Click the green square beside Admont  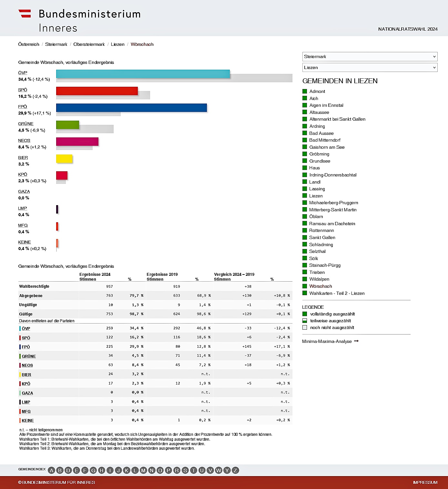[305, 91]
